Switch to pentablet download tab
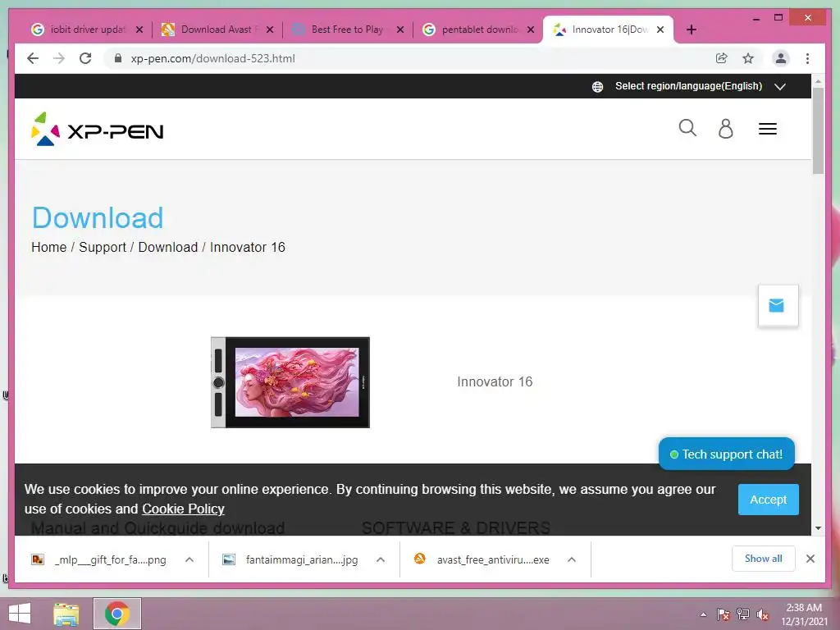This screenshot has height=630, width=840. point(472,30)
